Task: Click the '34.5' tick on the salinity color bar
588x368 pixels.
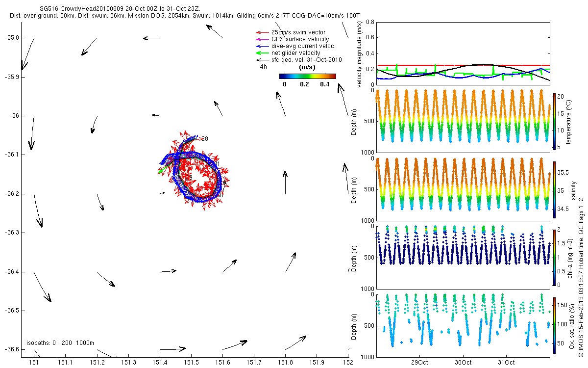Action: [x=563, y=209]
